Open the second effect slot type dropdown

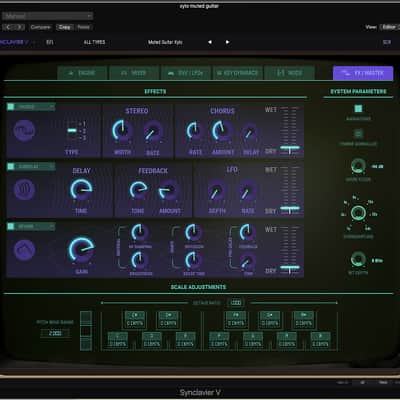(35, 166)
